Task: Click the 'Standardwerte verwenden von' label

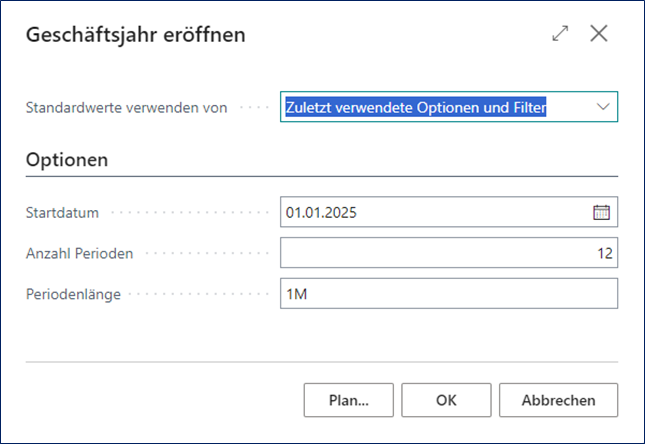Action: tap(126, 107)
